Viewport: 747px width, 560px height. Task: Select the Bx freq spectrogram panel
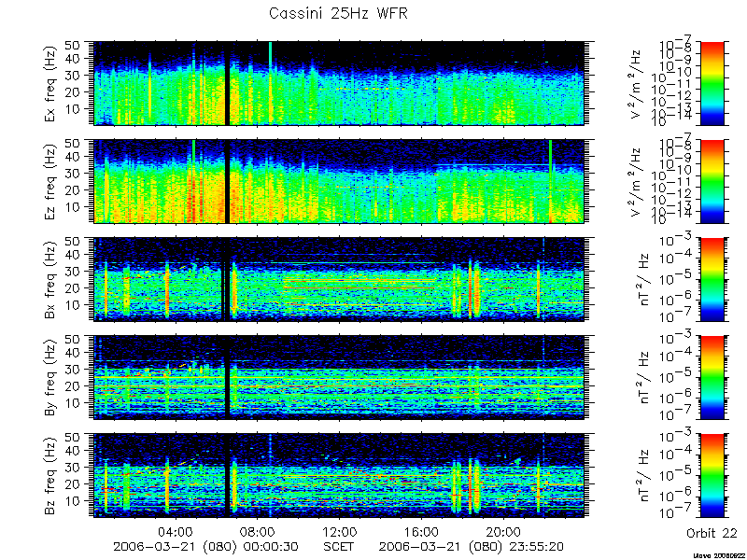tap(339, 279)
